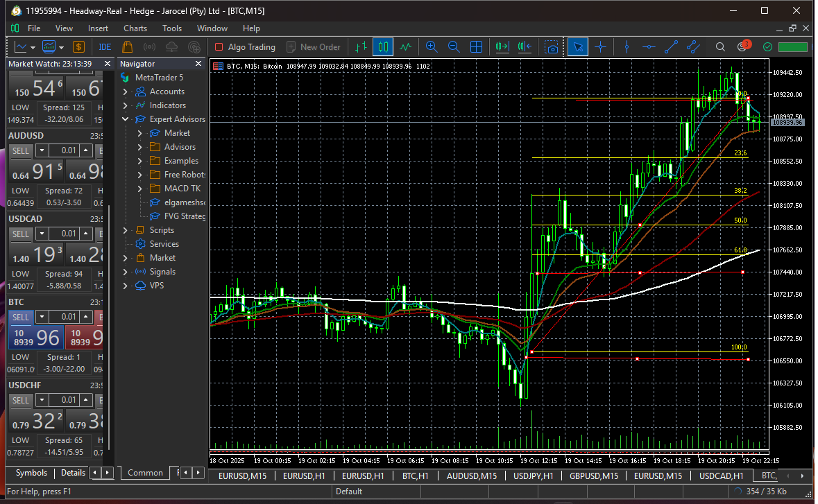Screen dimensions: 818x504
Task: Open the Tools menu
Action: (x=172, y=28)
